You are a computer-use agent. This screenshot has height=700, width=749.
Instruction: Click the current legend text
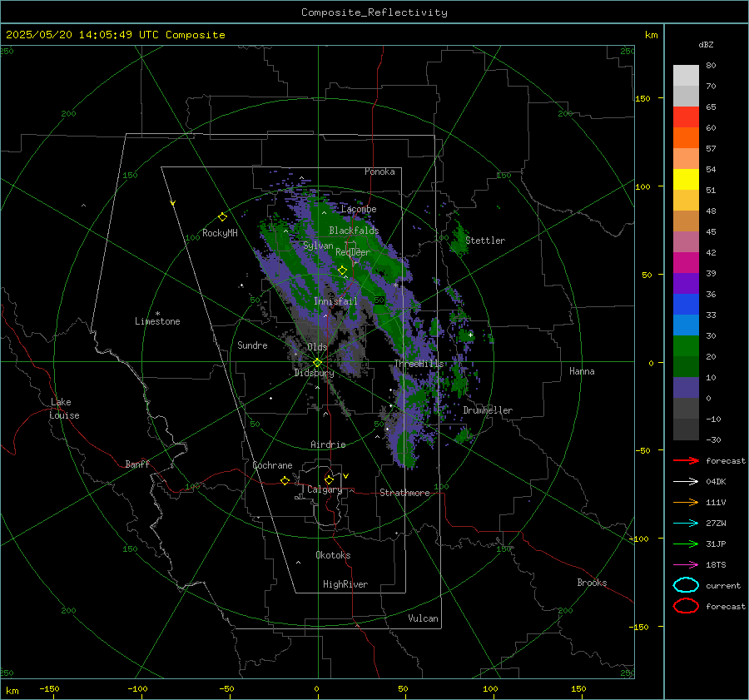tap(723, 586)
